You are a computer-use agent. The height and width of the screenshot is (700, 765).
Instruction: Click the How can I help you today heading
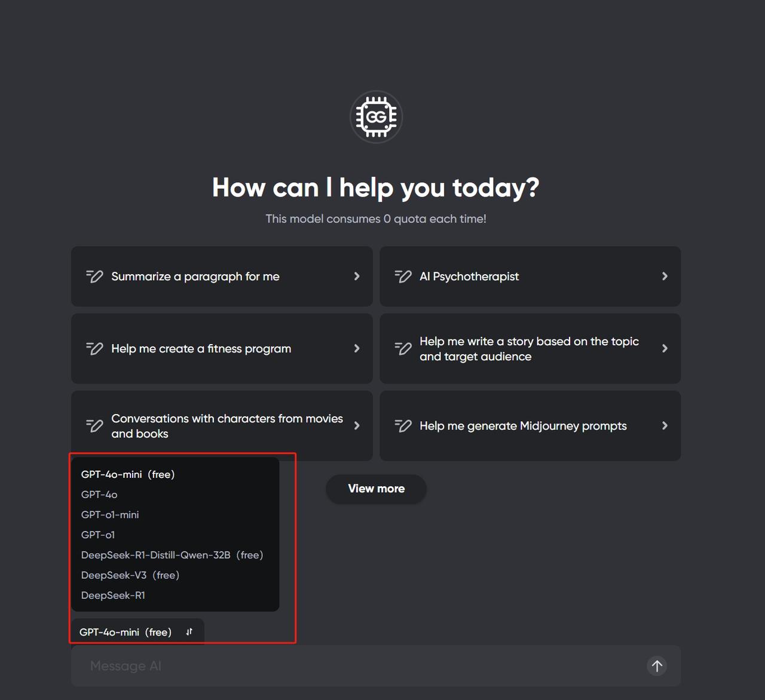pyautogui.click(x=376, y=188)
